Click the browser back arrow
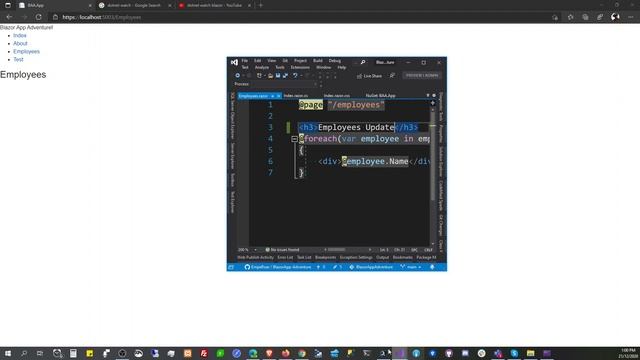This screenshot has height=360, width=640. [9, 17]
